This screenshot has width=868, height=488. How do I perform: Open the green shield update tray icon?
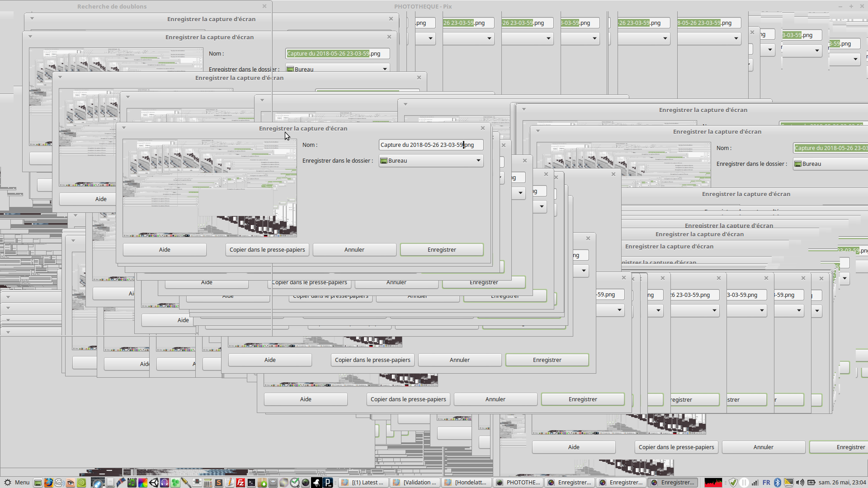[x=733, y=483]
